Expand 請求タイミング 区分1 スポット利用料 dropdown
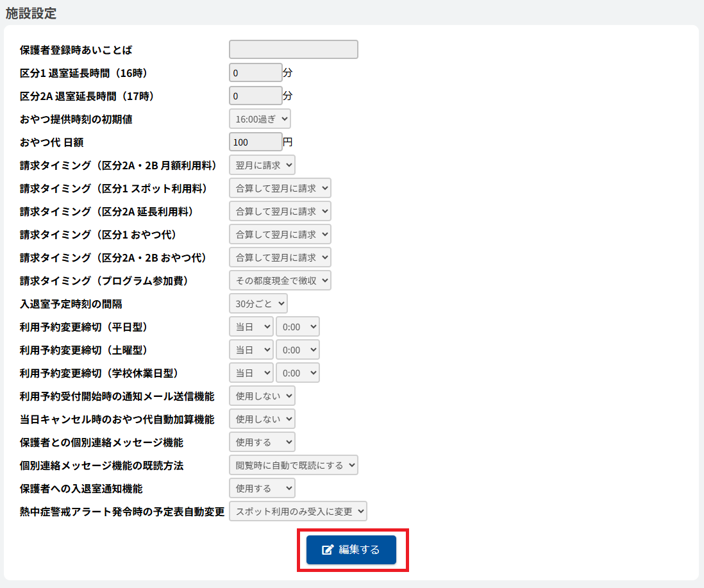The image size is (704, 588). coord(280,188)
